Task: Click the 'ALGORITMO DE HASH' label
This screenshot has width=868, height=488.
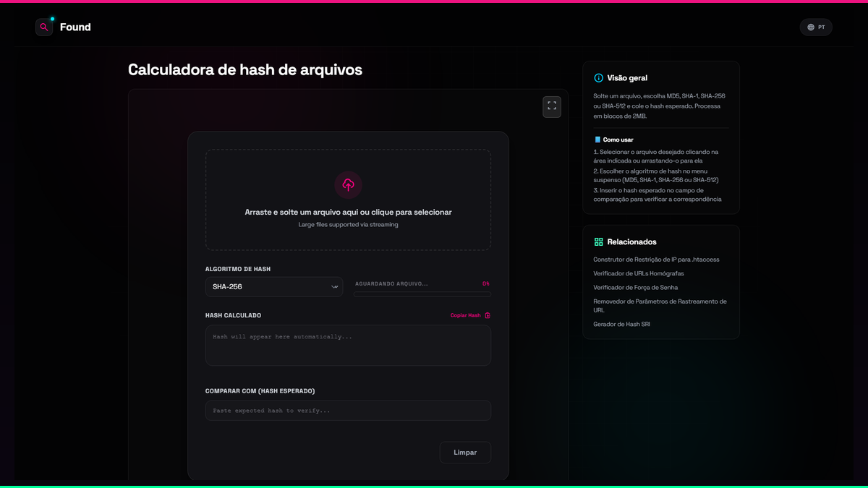Action: (x=238, y=269)
